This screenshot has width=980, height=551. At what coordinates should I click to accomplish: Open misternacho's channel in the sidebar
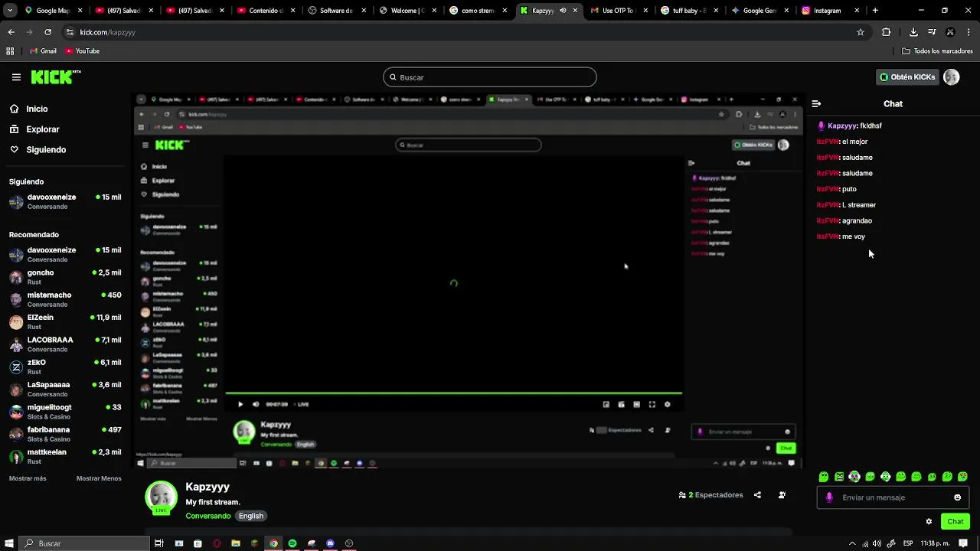[65, 299]
